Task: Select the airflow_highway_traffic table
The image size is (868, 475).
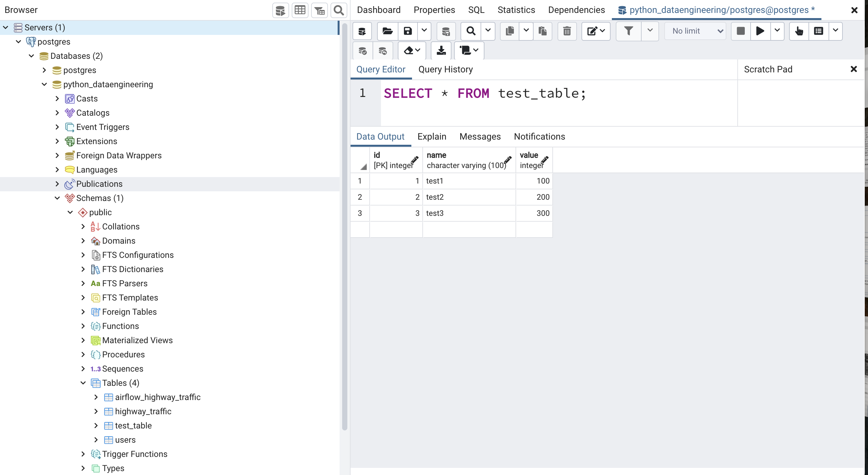Action: coord(158,397)
